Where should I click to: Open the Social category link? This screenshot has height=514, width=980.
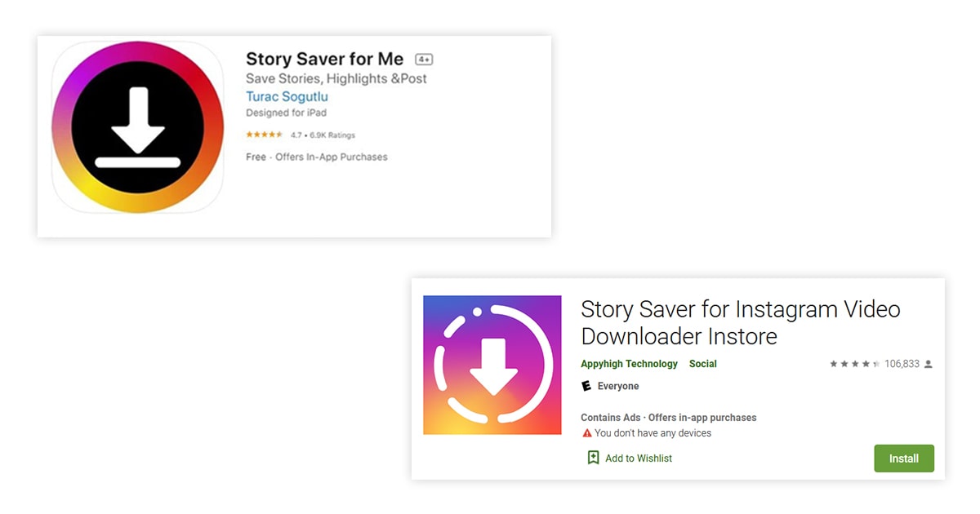point(702,364)
